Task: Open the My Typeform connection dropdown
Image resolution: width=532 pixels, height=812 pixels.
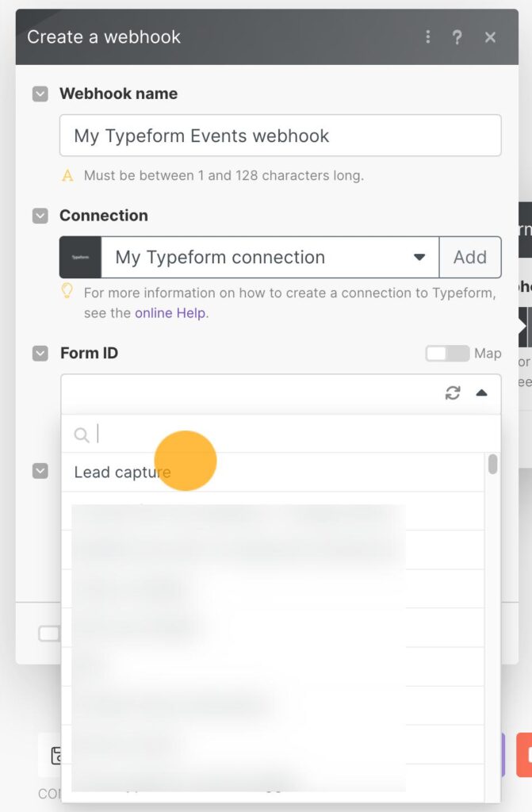Action: tap(419, 257)
